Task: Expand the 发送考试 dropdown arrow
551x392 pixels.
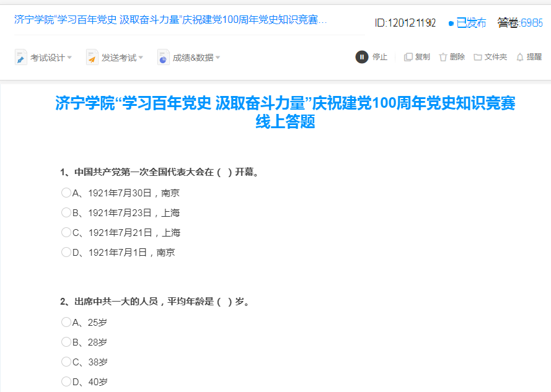Action: [141, 58]
